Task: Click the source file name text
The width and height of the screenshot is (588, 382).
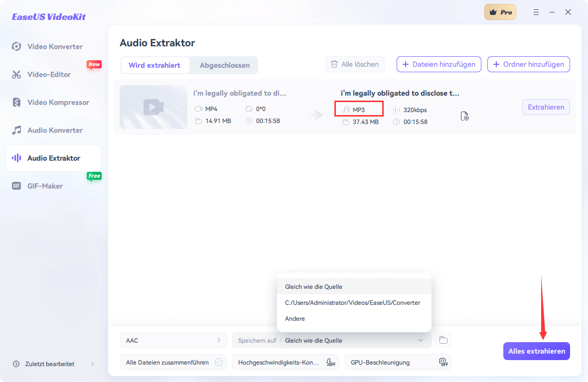Action: tap(240, 93)
